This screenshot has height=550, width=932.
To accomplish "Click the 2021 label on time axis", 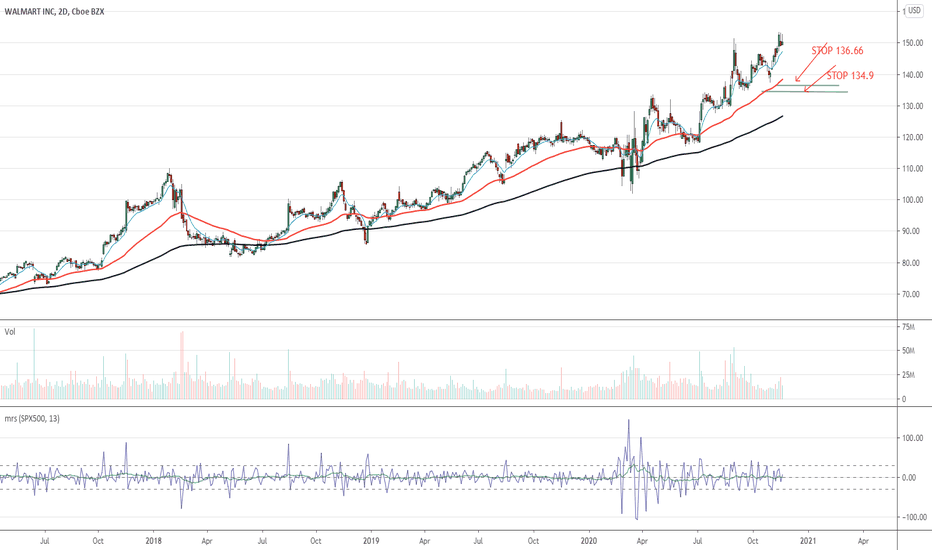I will click(x=808, y=541).
